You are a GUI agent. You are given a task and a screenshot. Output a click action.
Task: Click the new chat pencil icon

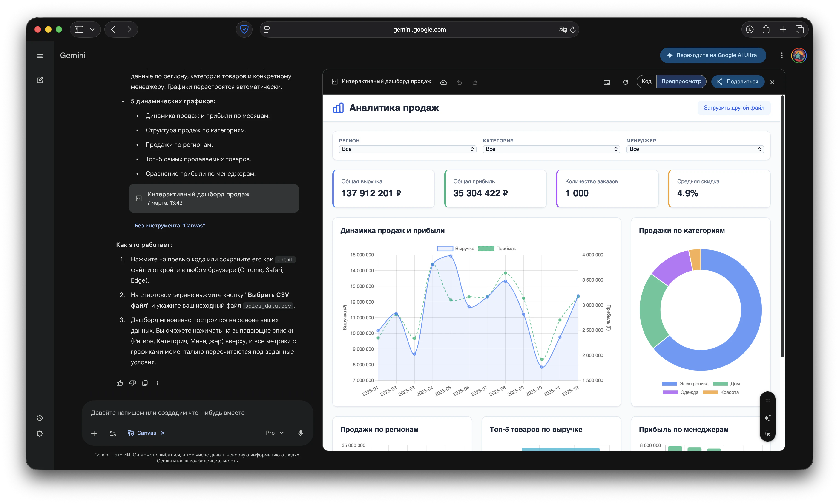40,80
